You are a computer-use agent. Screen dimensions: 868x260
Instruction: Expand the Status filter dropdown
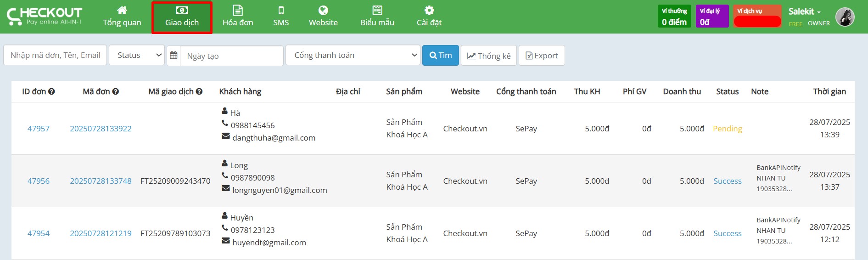point(137,55)
